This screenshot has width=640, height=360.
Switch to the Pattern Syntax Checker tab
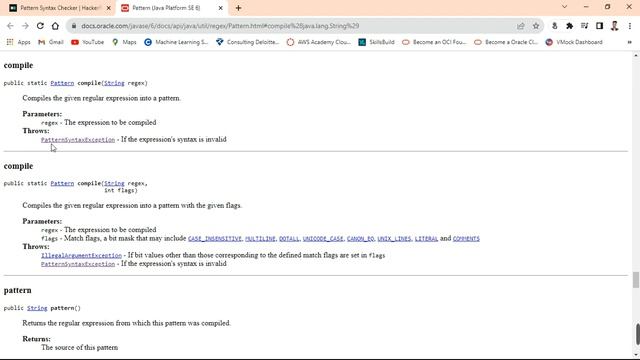tap(60, 8)
